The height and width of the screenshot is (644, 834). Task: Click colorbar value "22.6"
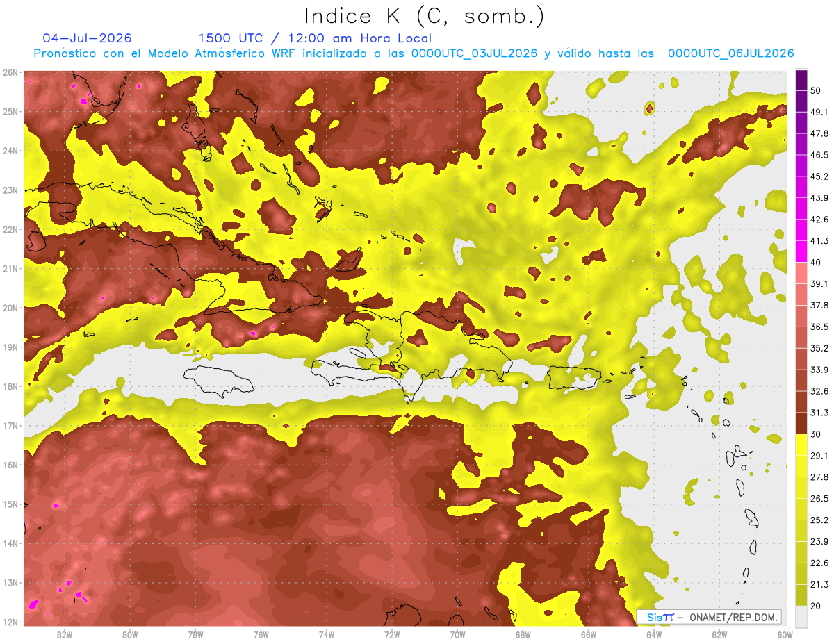tap(820, 563)
